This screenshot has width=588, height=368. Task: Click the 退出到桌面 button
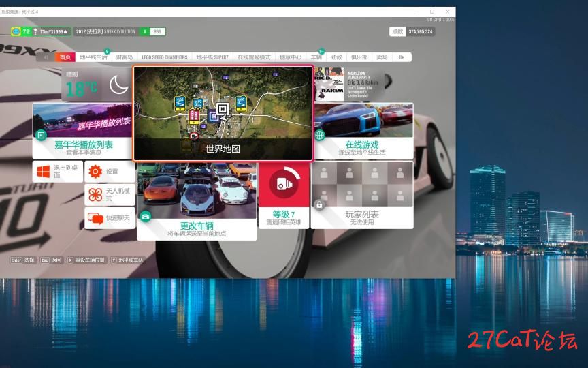(x=58, y=172)
